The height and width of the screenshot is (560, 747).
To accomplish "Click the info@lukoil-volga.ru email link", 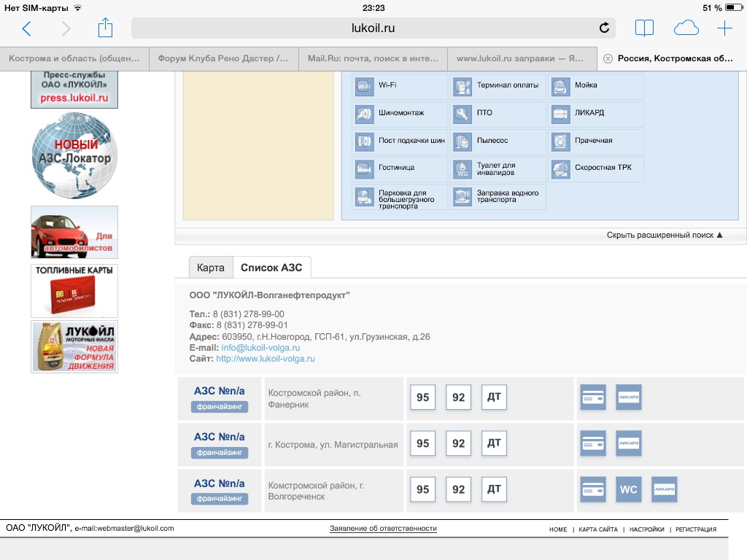I will click(x=260, y=348).
